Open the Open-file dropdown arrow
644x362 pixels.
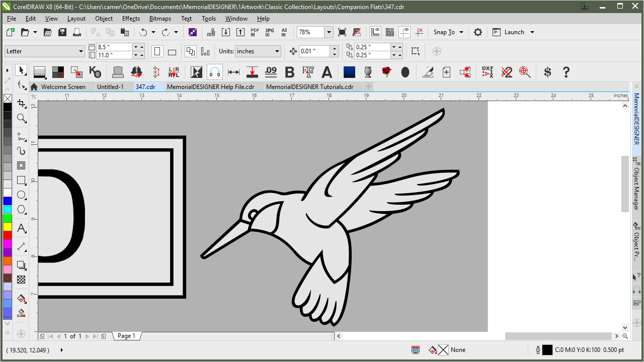(x=35, y=32)
